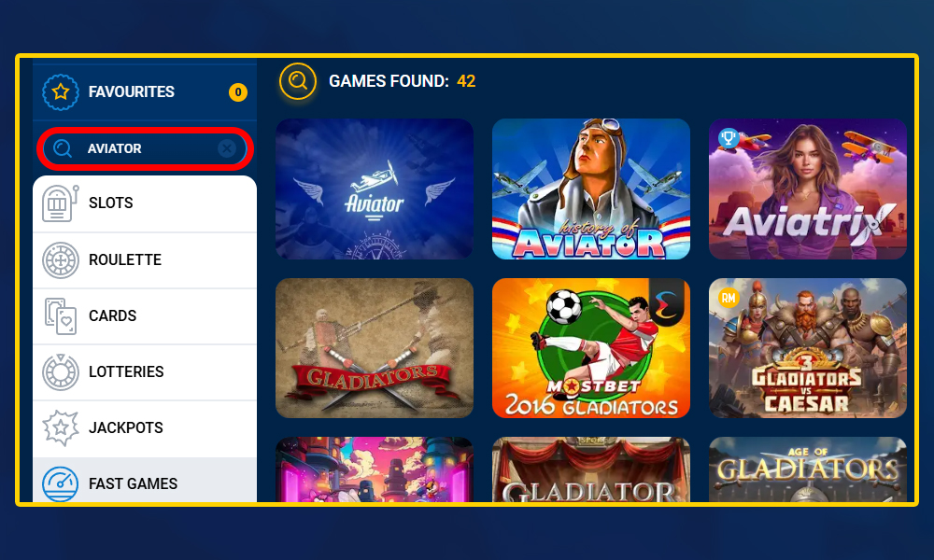Open History of Aviator game
Screen dimensions: 934x560
point(591,189)
